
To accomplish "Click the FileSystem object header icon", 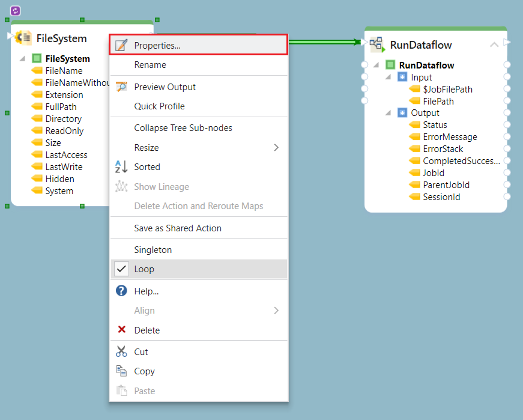I will pos(24,38).
